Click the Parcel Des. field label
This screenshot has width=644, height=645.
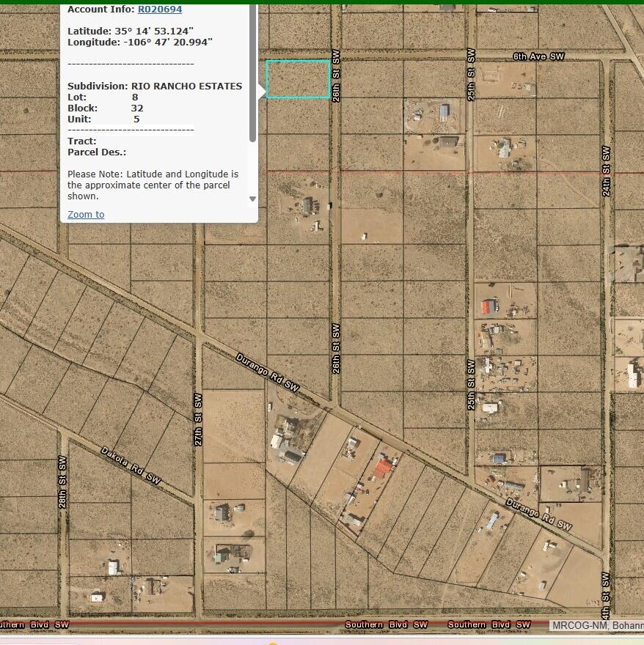pos(96,152)
